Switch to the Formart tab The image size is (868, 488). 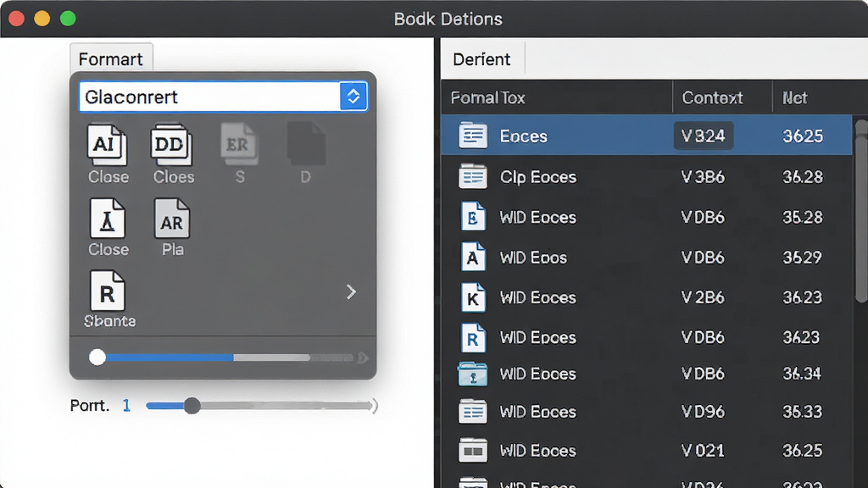tap(111, 58)
